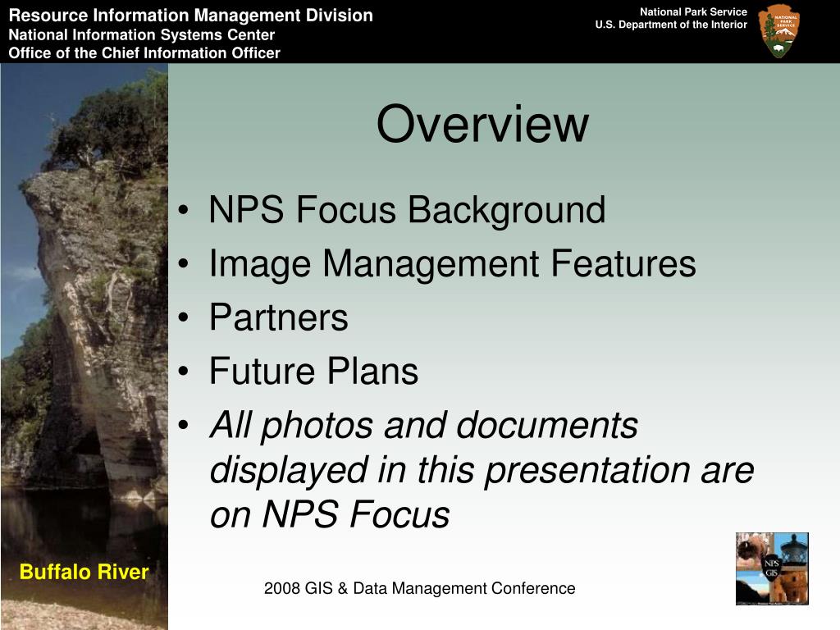Image resolution: width=840 pixels, height=630 pixels.
Task: Click the "Buffalo River" yellow caption
Action: tap(84, 572)
